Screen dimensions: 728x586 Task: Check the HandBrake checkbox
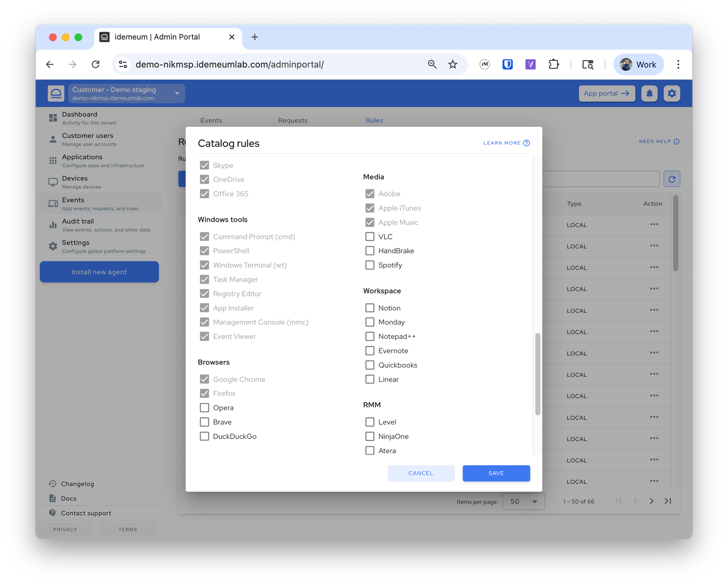click(x=370, y=251)
